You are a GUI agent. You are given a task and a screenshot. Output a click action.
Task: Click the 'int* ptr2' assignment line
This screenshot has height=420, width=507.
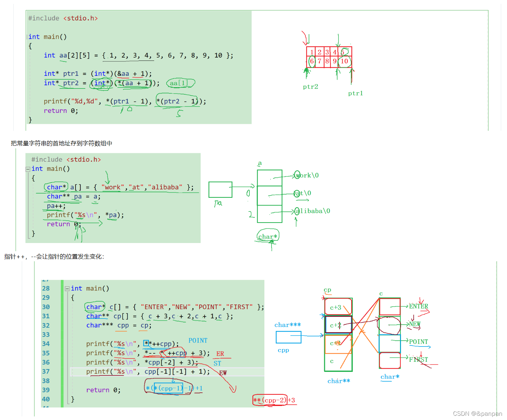click(102, 83)
